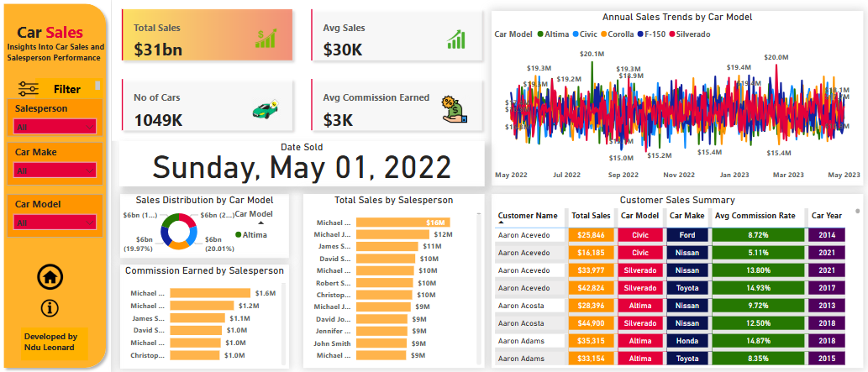Viewport: 868px width, 372px height.
Task: Click the Home icon in sidebar
Action: click(50, 276)
